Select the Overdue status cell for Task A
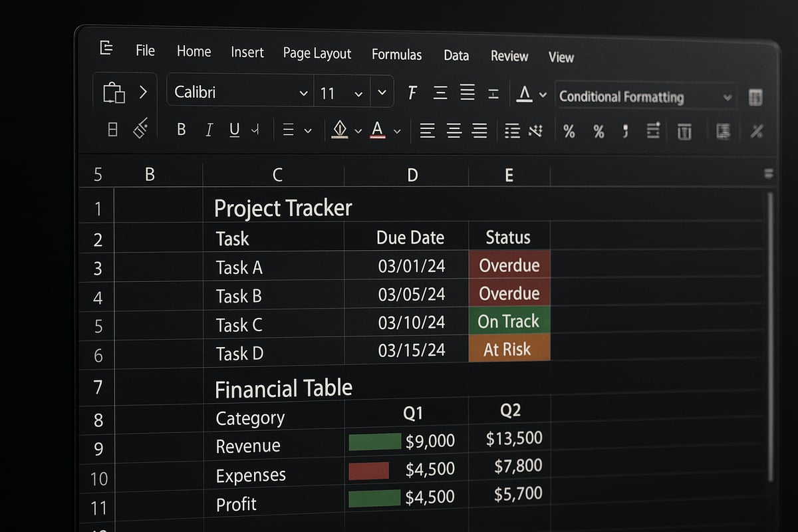 tap(509, 265)
